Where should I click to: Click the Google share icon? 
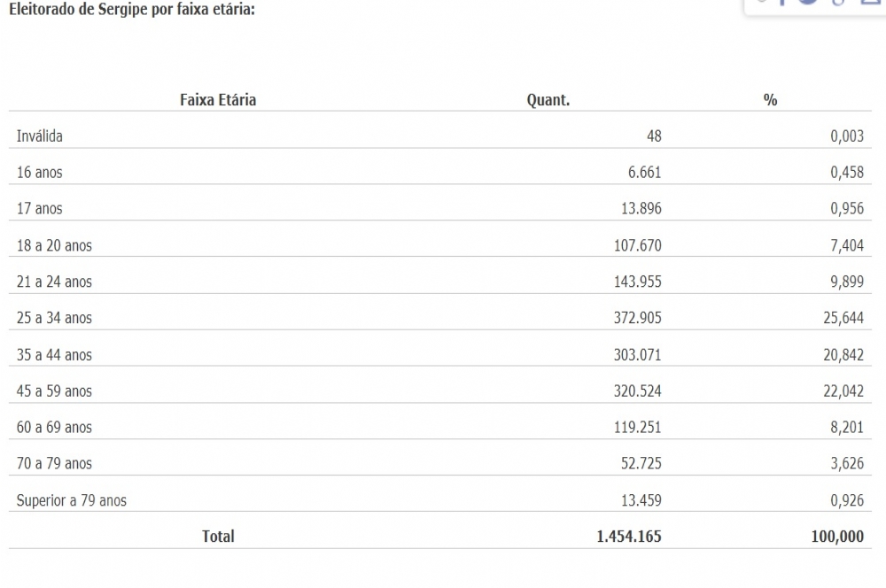point(838,3)
